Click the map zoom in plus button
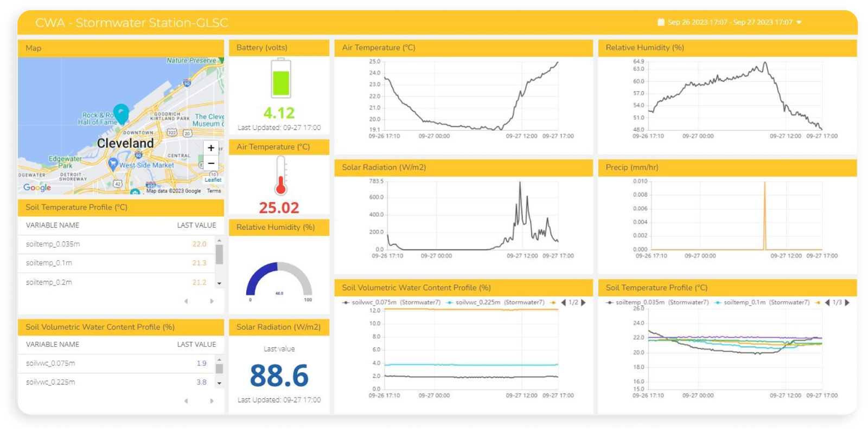The width and height of the screenshot is (868, 432). click(211, 148)
